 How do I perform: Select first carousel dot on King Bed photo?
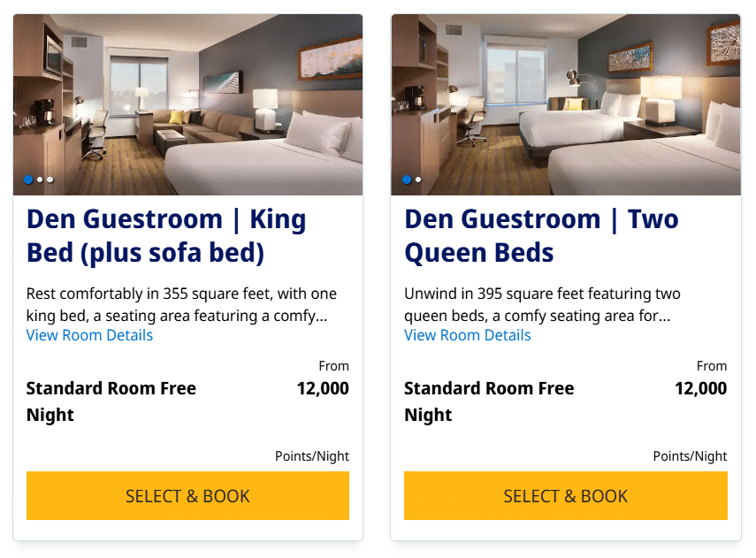tap(28, 180)
